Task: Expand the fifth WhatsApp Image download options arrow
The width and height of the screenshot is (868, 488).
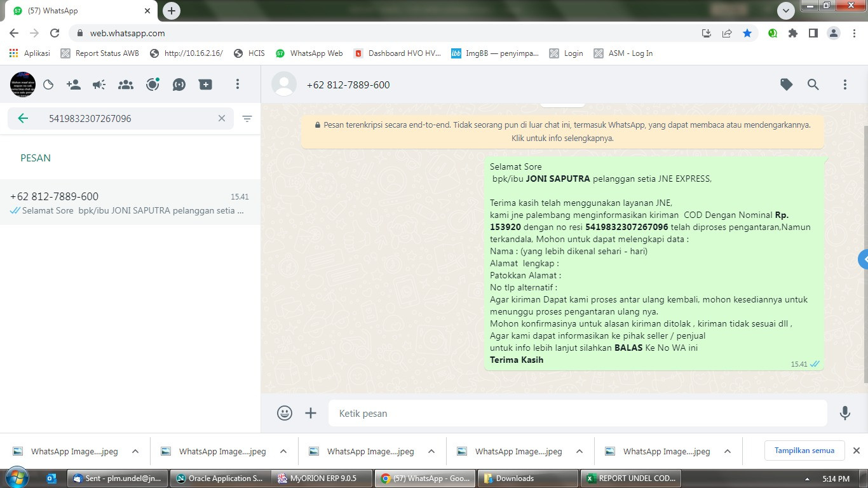Action: (728, 451)
